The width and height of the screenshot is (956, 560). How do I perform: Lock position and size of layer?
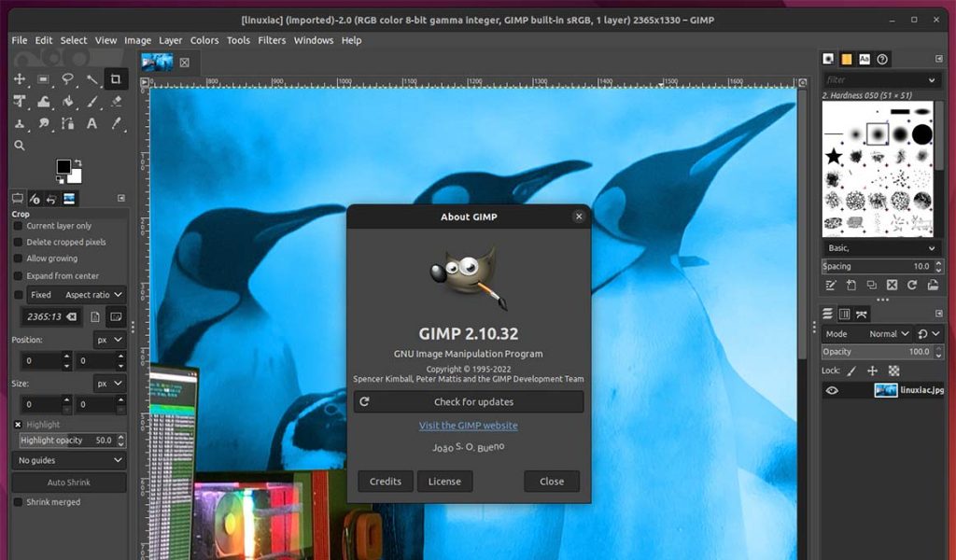[x=873, y=371]
